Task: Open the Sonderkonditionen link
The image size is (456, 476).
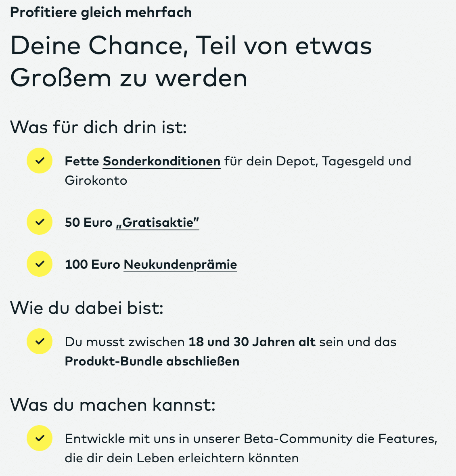Action: click(161, 161)
